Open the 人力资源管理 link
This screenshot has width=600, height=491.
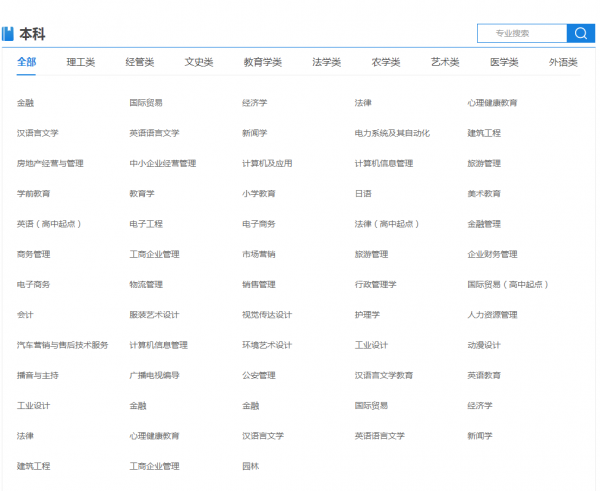tap(492, 315)
